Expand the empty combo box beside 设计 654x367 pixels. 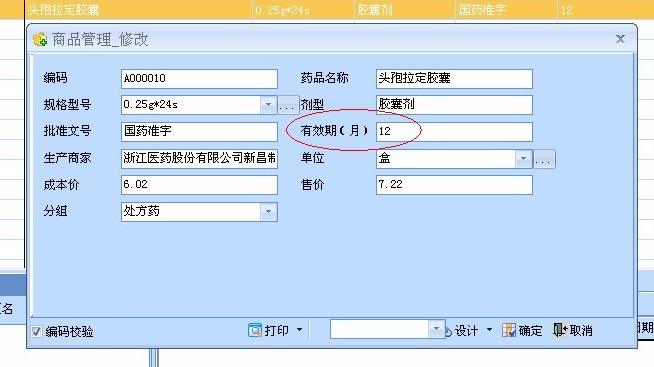[x=436, y=329]
